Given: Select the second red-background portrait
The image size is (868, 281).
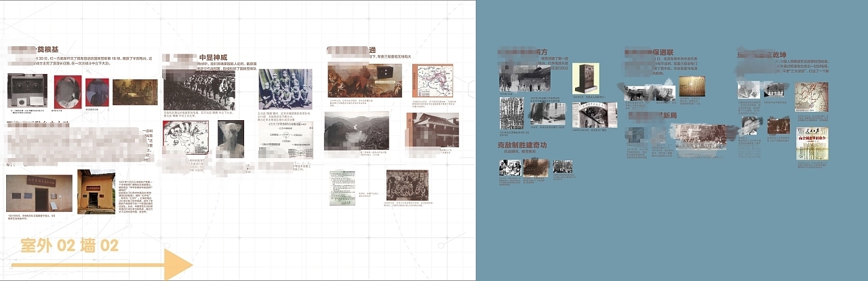Looking at the screenshot, I should pos(97,92).
